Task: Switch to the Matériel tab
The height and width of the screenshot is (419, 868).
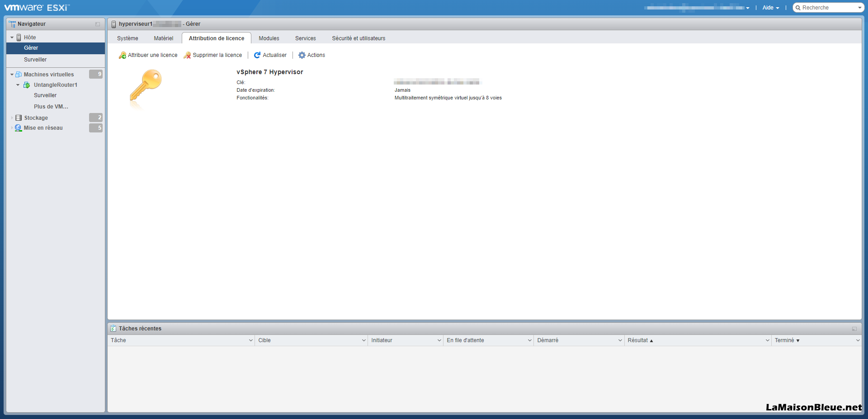Action: [164, 38]
